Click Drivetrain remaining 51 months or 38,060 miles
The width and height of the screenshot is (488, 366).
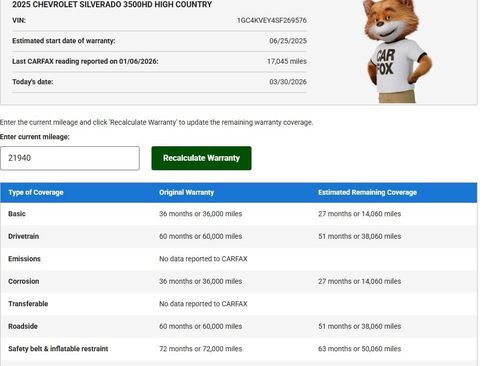pyautogui.click(x=359, y=236)
